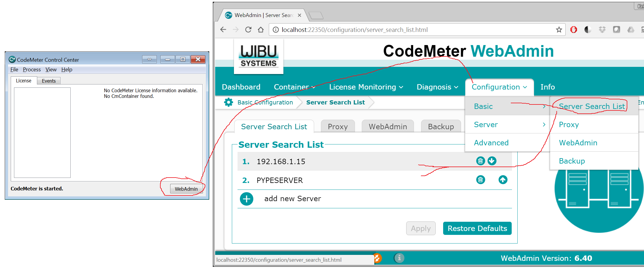Screen dimensions: 644x268
Task: Go to the Dashboard page
Action: [241, 87]
